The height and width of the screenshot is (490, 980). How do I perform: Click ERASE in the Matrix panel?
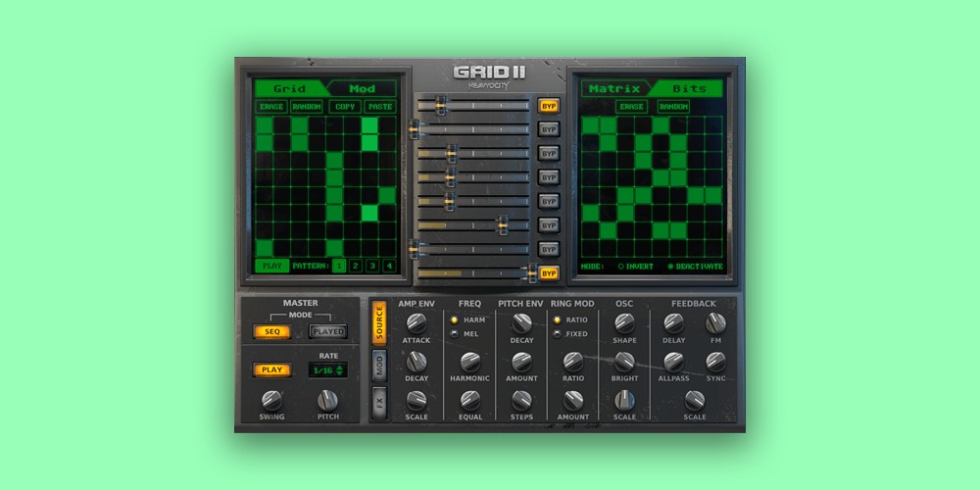631,107
